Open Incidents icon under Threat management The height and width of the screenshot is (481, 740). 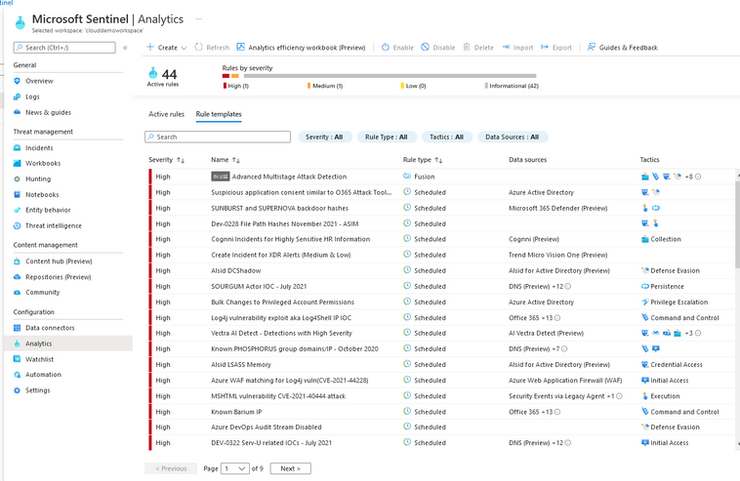tap(17, 148)
